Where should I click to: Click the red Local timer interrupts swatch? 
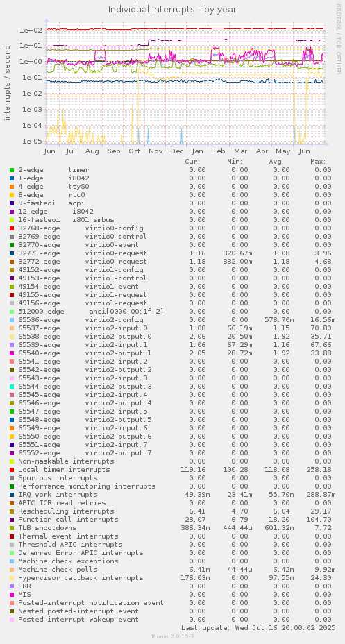tap(12, 469)
